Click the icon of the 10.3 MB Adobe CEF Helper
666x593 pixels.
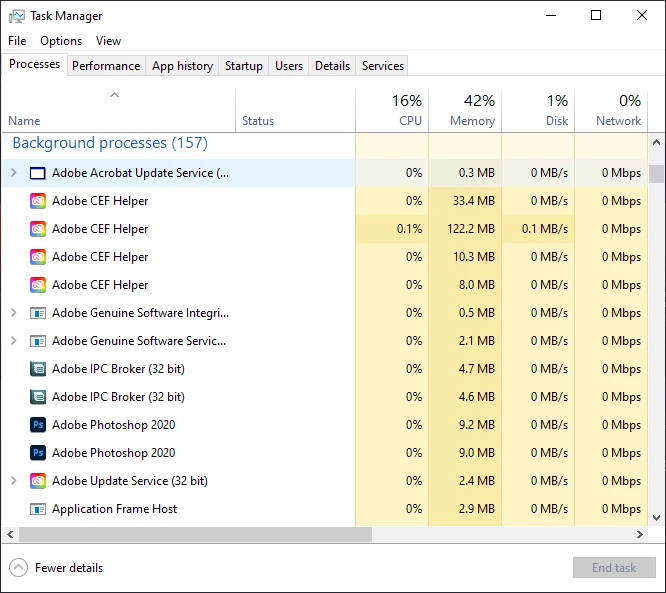tap(38, 257)
